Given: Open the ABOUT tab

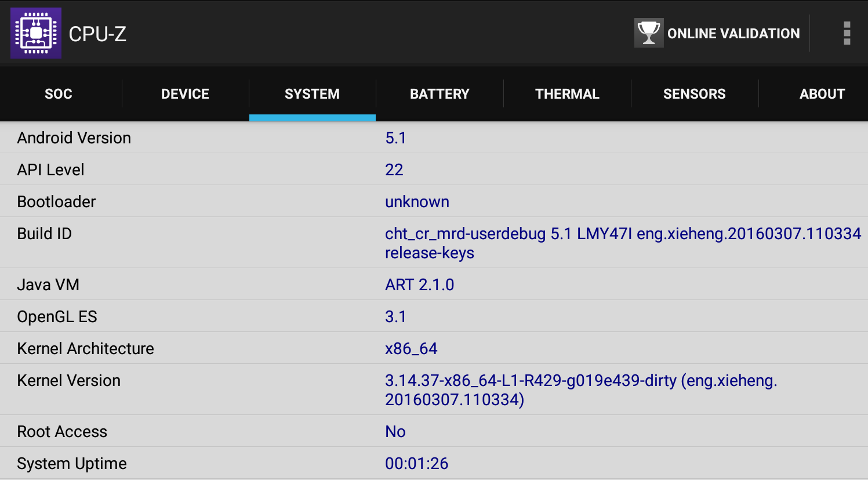Looking at the screenshot, I should (x=822, y=94).
